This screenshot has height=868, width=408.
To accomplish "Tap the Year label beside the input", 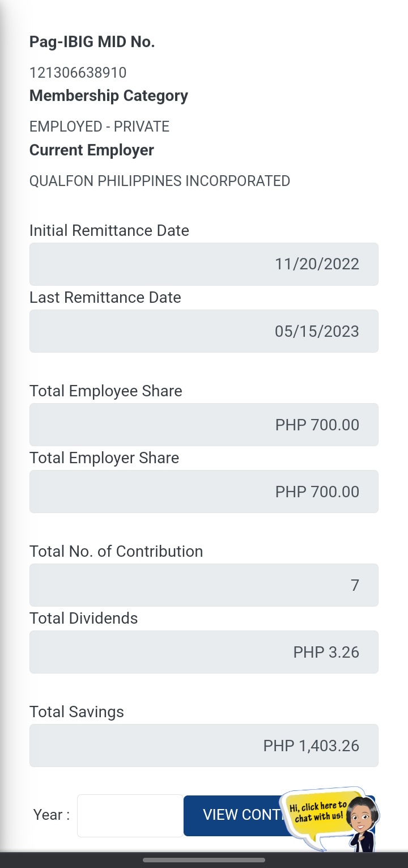I will click(51, 815).
